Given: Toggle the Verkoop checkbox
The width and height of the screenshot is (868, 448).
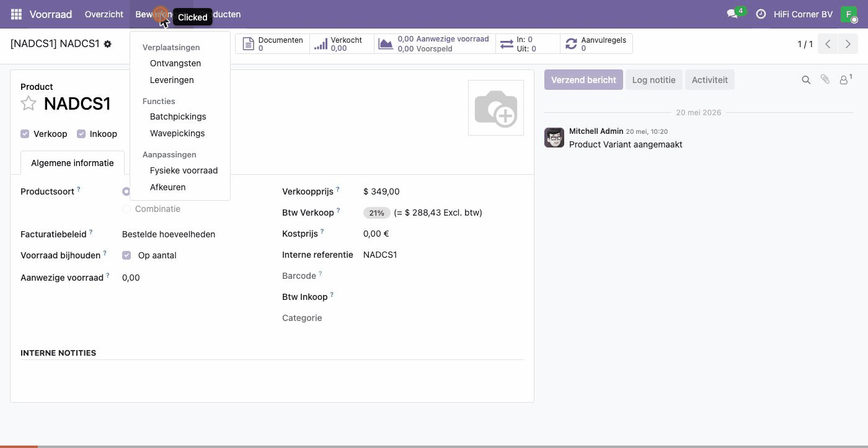Looking at the screenshot, I should (x=25, y=134).
